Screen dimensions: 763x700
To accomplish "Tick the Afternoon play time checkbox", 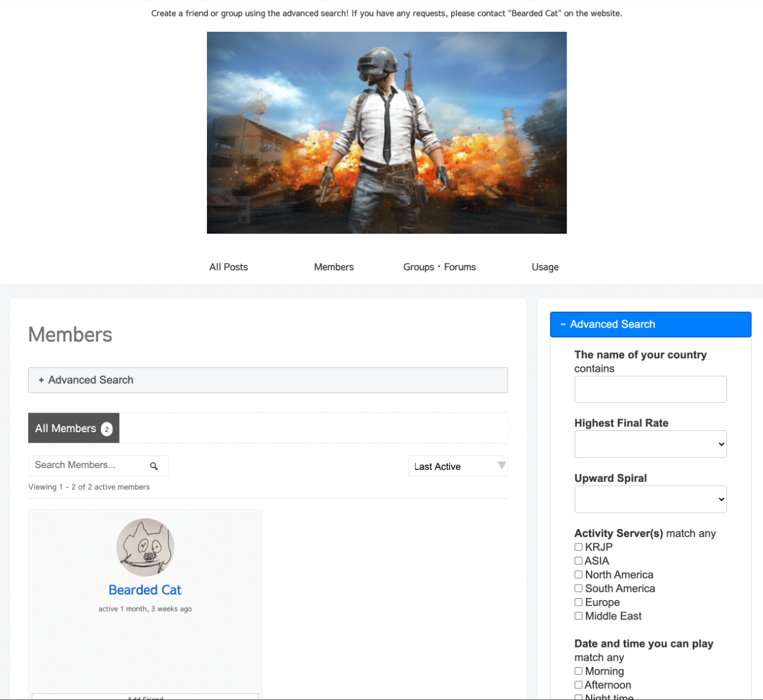I will (578, 685).
